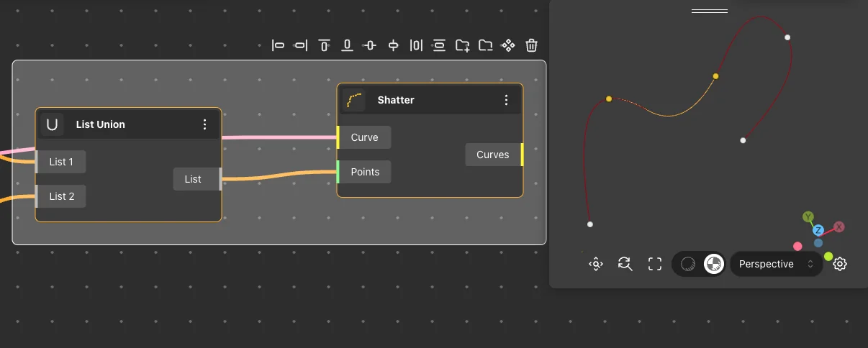
Task: Open the List Union three-dot menu
Action: pos(204,124)
